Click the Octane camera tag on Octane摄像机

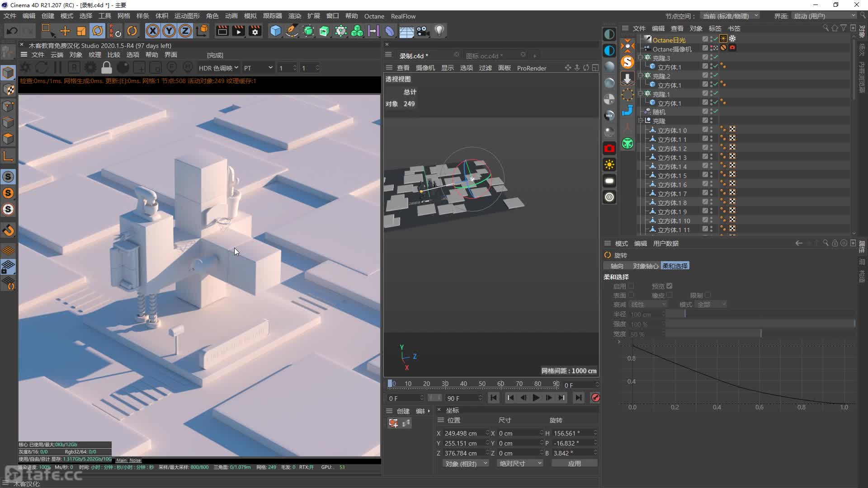point(732,47)
